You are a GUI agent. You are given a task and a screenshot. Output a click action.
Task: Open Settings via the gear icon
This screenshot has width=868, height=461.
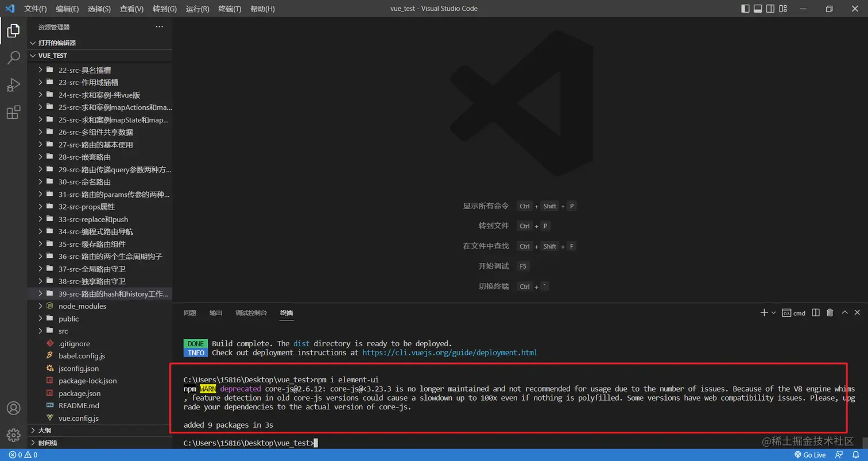coord(13,435)
